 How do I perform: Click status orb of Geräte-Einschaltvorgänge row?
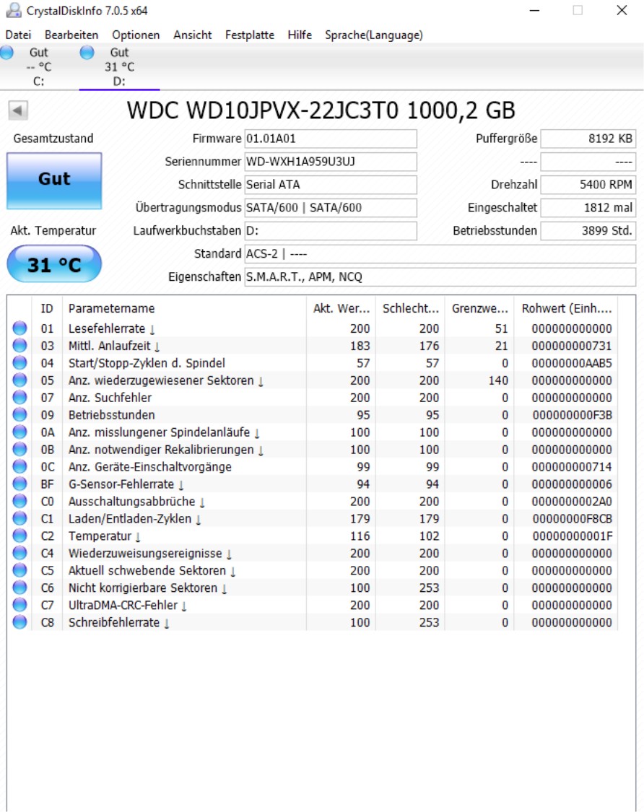point(19,466)
